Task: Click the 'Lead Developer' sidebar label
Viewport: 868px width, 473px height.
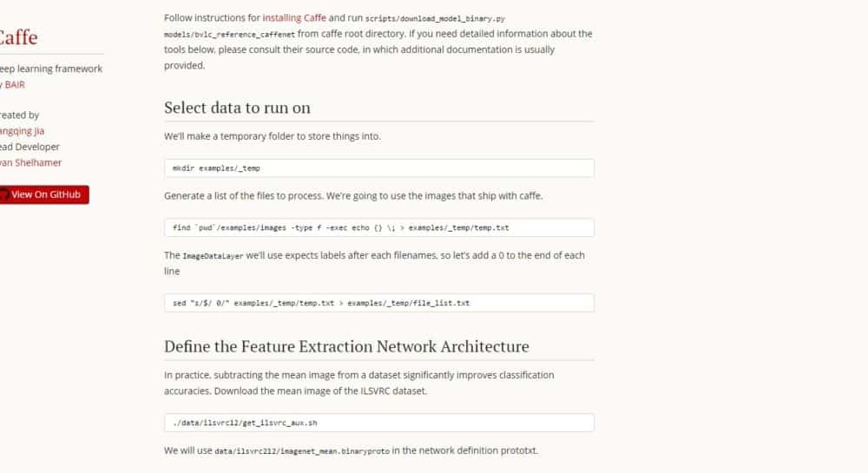Action: (x=30, y=147)
